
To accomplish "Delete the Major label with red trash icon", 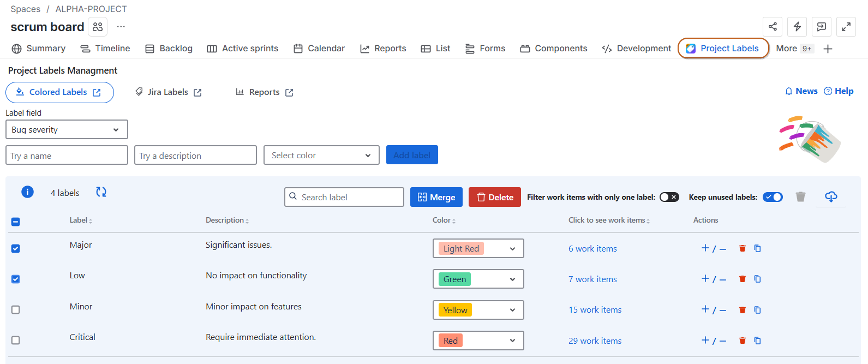I will 742,248.
